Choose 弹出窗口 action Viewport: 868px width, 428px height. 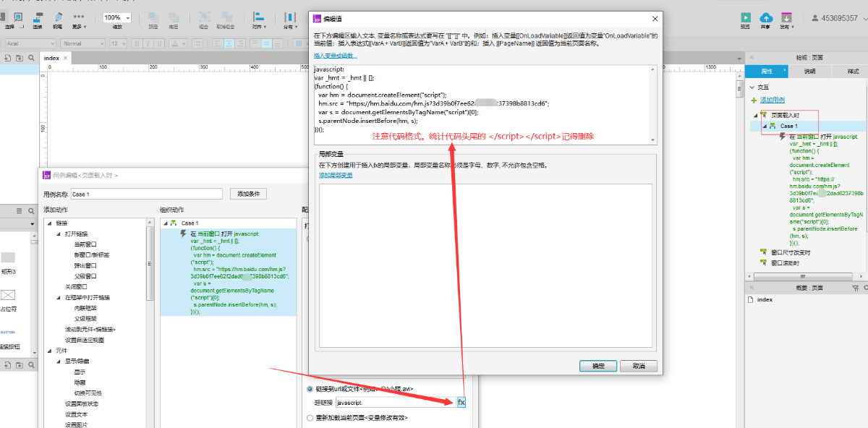tap(85, 265)
